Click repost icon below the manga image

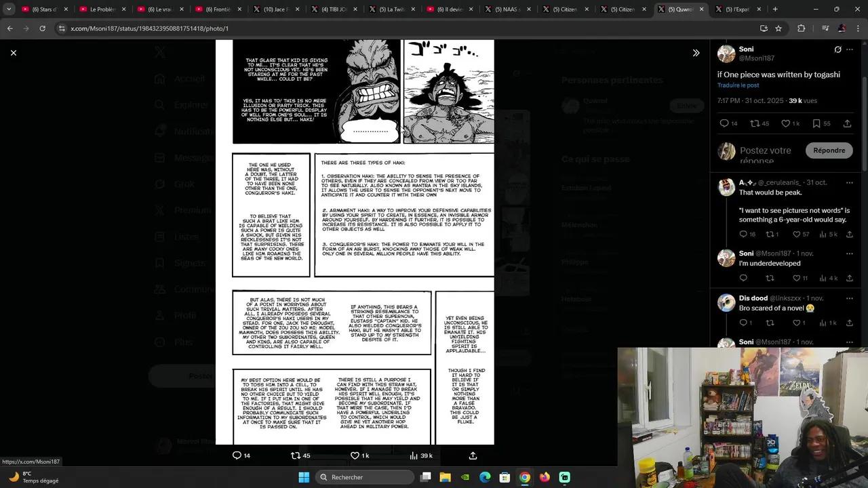pos(295,455)
